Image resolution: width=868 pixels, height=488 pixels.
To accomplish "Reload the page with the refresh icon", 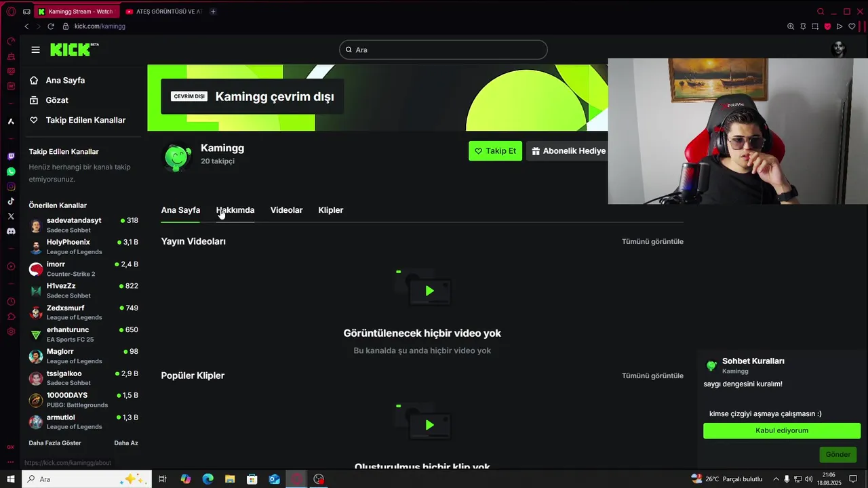I will (50, 26).
